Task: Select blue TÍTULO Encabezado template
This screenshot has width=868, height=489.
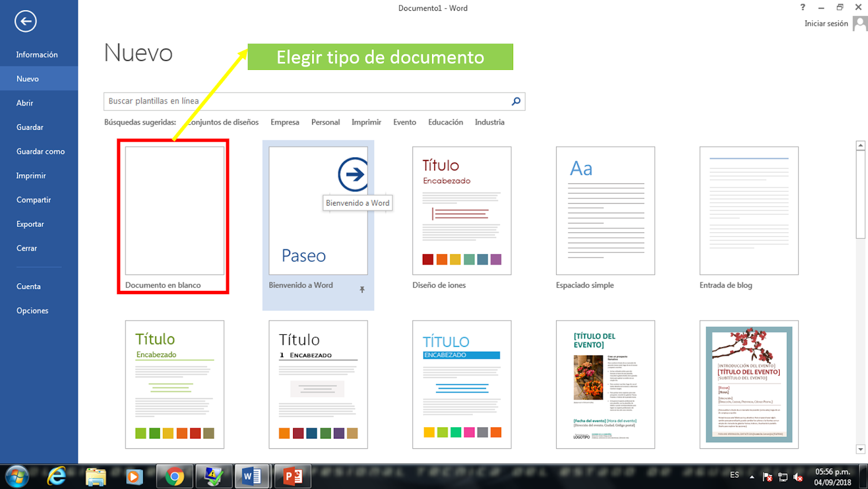Action: [x=462, y=384]
